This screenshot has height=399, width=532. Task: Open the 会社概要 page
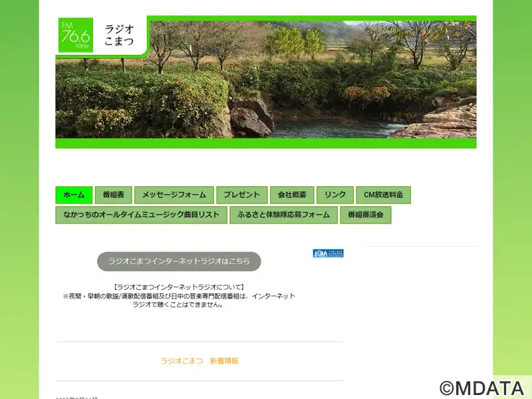tap(292, 195)
